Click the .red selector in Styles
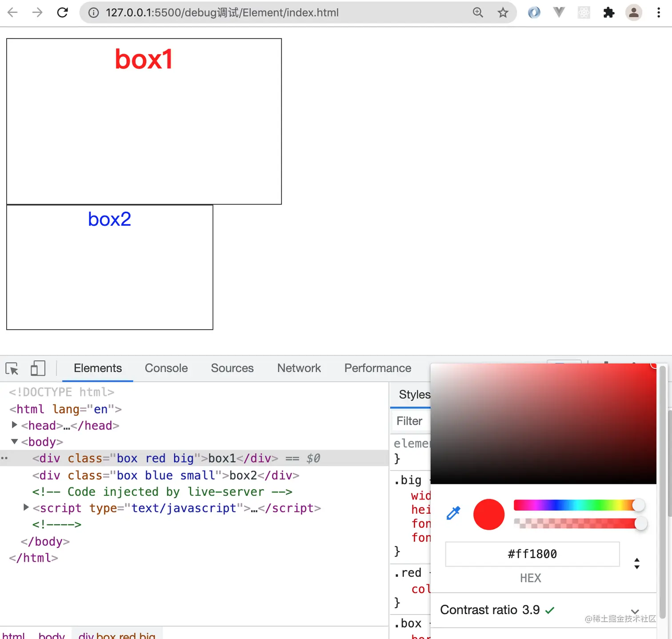The height and width of the screenshot is (639, 672). pyautogui.click(x=408, y=573)
